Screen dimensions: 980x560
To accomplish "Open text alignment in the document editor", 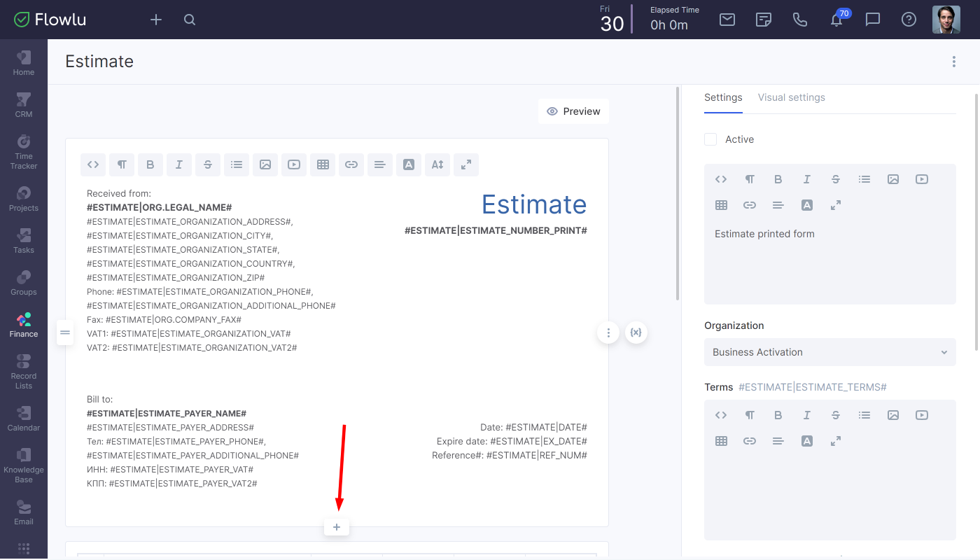I will tap(379, 164).
